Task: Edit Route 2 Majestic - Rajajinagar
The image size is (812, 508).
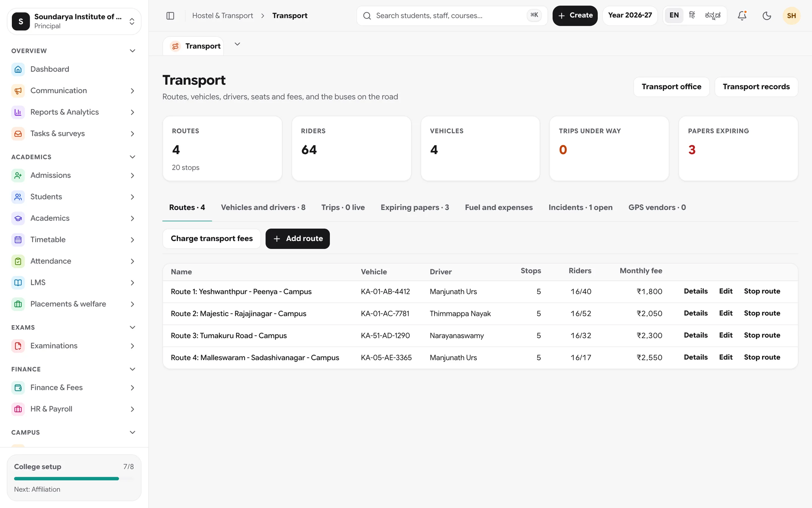Action: (725, 313)
